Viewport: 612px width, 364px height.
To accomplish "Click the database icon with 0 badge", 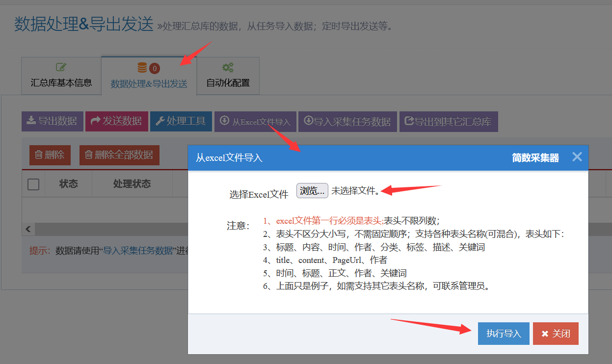I will tap(148, 68).
